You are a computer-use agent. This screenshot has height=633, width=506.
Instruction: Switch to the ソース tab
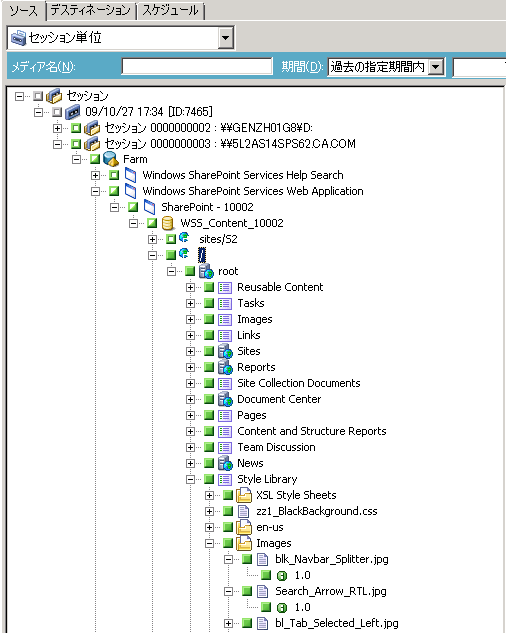pos(24,10)
